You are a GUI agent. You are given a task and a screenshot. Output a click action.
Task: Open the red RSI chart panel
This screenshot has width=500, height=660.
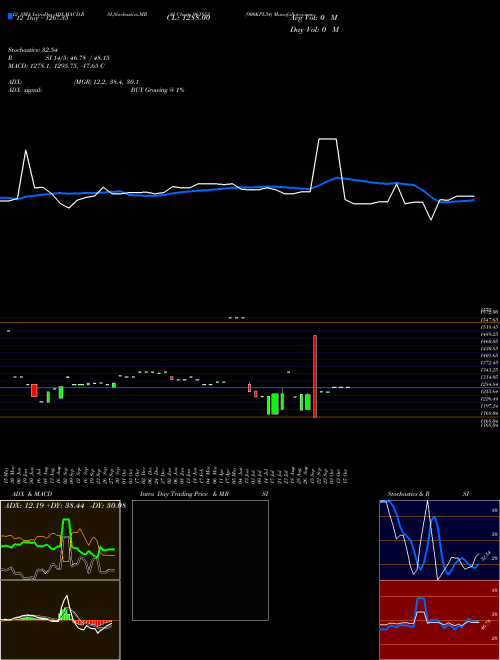coord(439,620)
